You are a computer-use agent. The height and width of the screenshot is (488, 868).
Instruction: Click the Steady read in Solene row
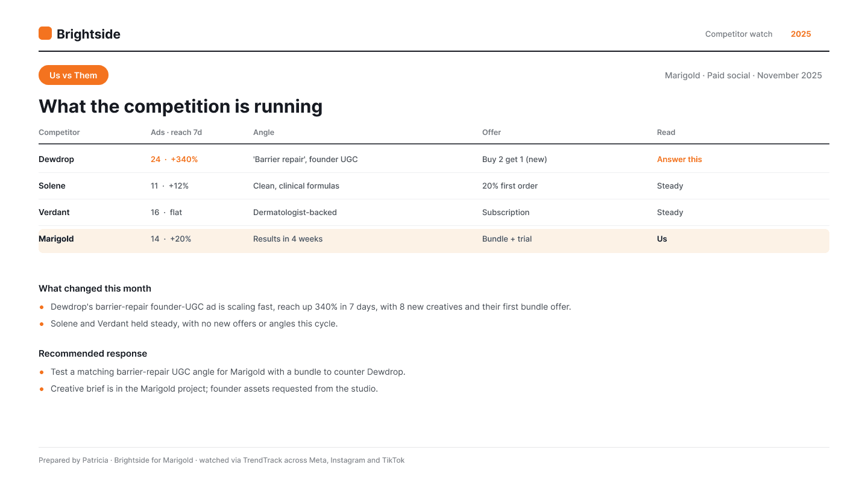click(x=670, y=186)
